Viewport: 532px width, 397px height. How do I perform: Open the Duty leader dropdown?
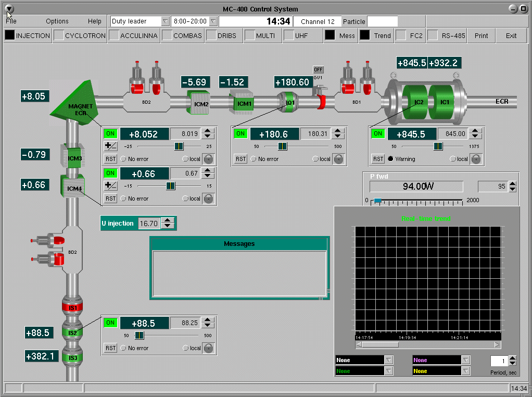[x=165, y=21]
